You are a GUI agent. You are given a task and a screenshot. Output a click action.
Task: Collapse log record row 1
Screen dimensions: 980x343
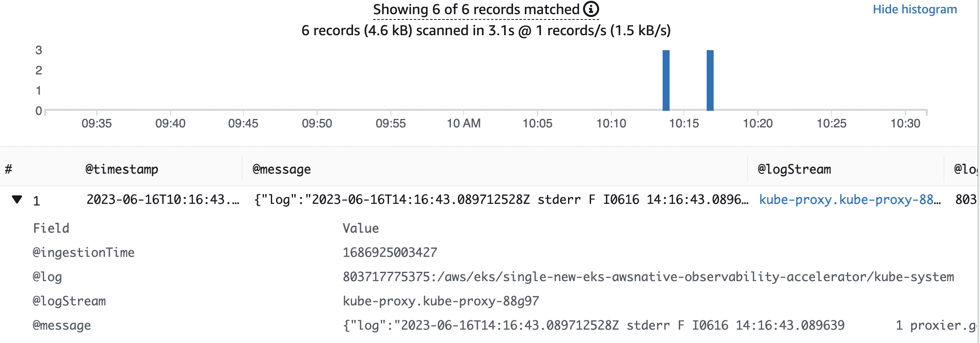coord(17,199)
